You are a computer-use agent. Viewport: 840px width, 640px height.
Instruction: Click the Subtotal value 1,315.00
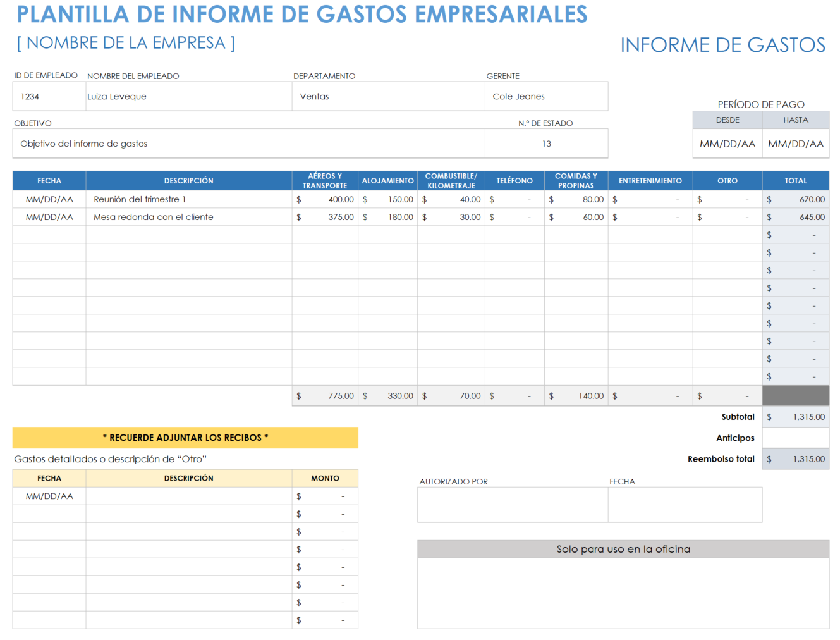point(796,417)
